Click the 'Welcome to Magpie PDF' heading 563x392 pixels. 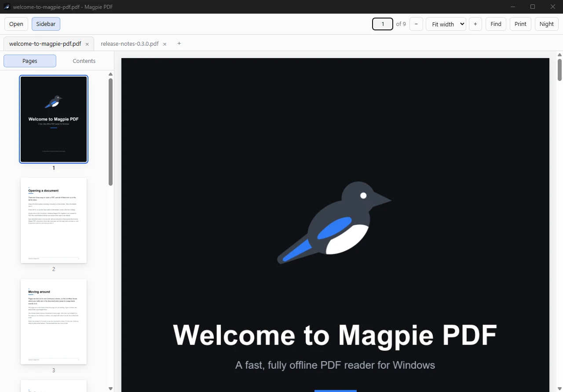point(335,335)
